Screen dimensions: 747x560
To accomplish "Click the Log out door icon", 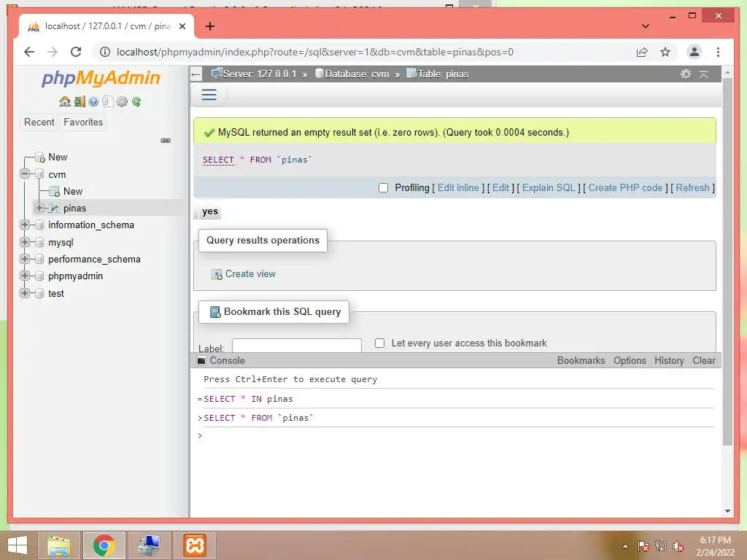I will 80,101.
